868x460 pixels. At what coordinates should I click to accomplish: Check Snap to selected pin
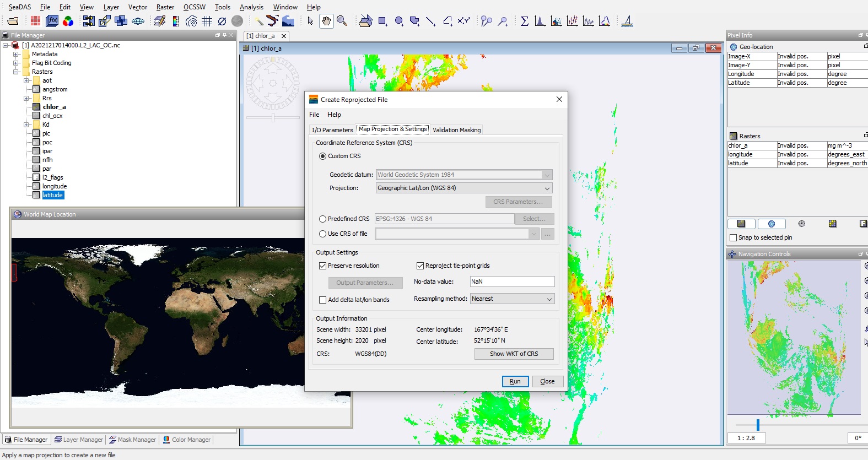point(733,237)
